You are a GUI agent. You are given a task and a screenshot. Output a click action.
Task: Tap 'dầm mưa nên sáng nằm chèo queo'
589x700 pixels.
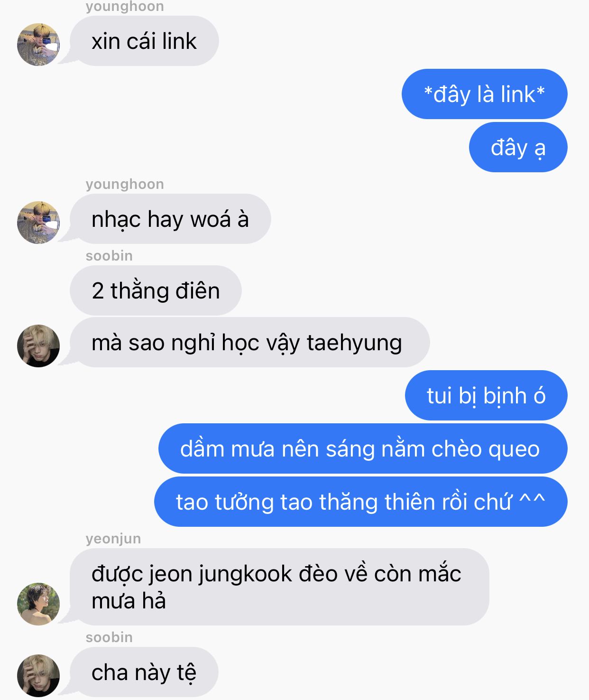tap(363, 448)
